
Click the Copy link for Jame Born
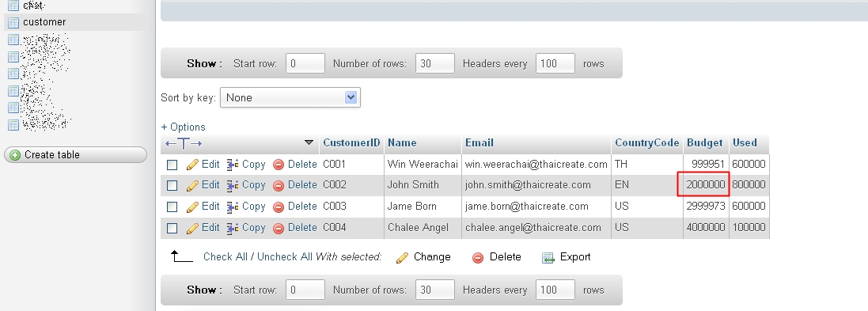(253, 206)
